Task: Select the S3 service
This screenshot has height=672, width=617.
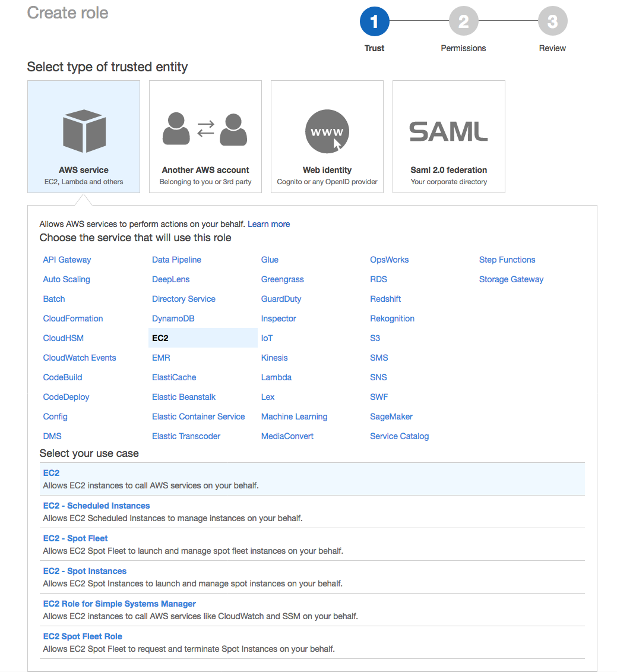Action: (x=375, y=338)
